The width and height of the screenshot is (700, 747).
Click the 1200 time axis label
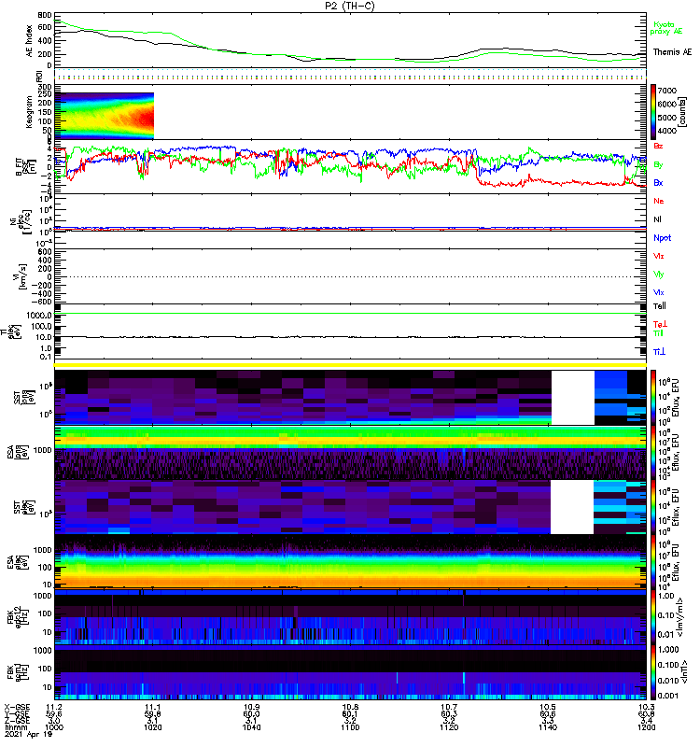click(646, 727)
